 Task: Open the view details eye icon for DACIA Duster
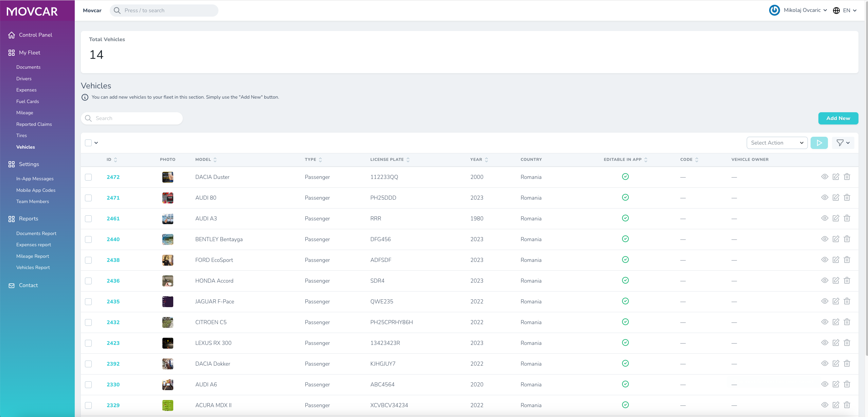pyautogui.click(x=825, y=177)
